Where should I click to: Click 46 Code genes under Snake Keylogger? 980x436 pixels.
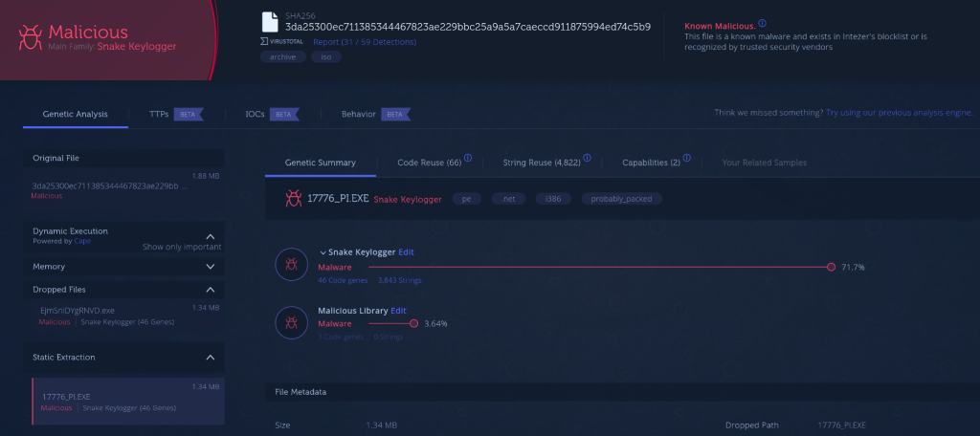[x=343, y=280]
